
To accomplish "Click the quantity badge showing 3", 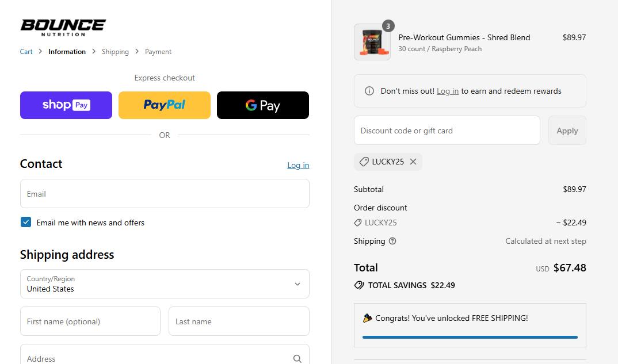I will click(x=388, y=26).
